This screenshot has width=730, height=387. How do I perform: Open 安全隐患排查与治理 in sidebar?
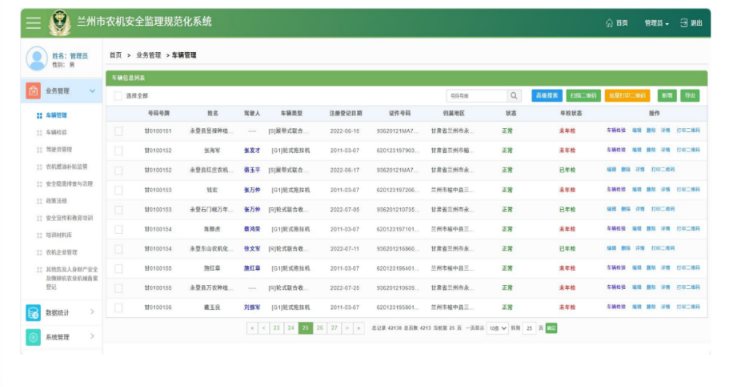tap(69, 184)
